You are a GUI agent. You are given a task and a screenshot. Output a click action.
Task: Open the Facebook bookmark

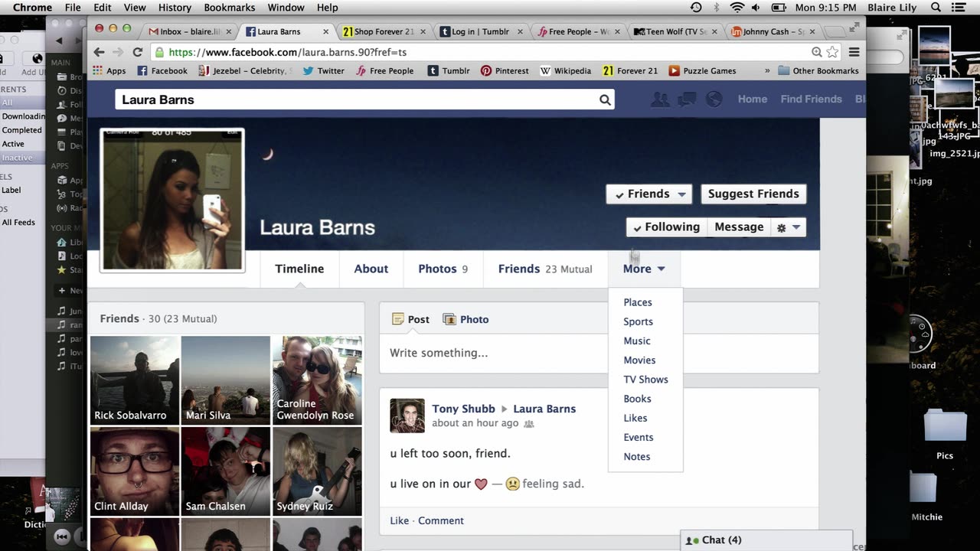pos(162,70)
